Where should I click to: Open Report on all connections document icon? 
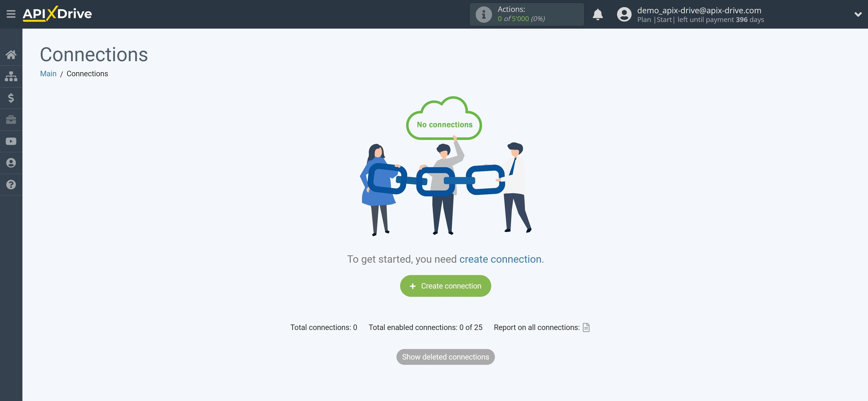(x=586, y=327)
